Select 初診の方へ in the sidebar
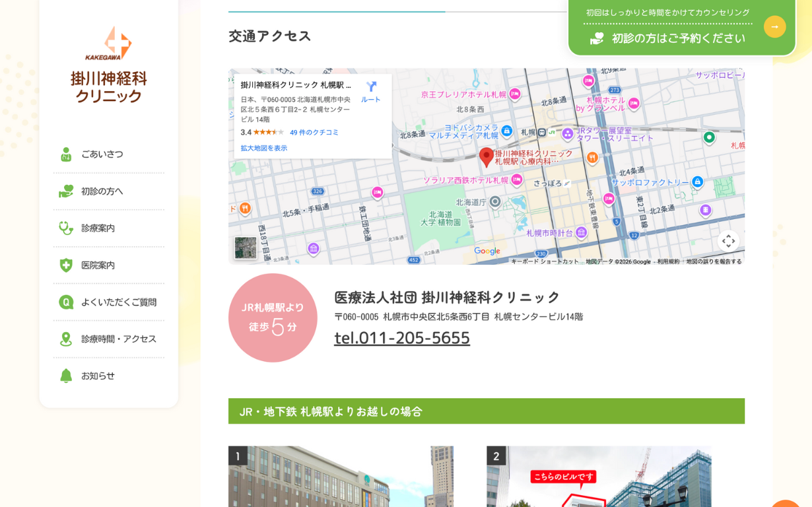Screen dimensions: 812x507 tap(102, 191)
